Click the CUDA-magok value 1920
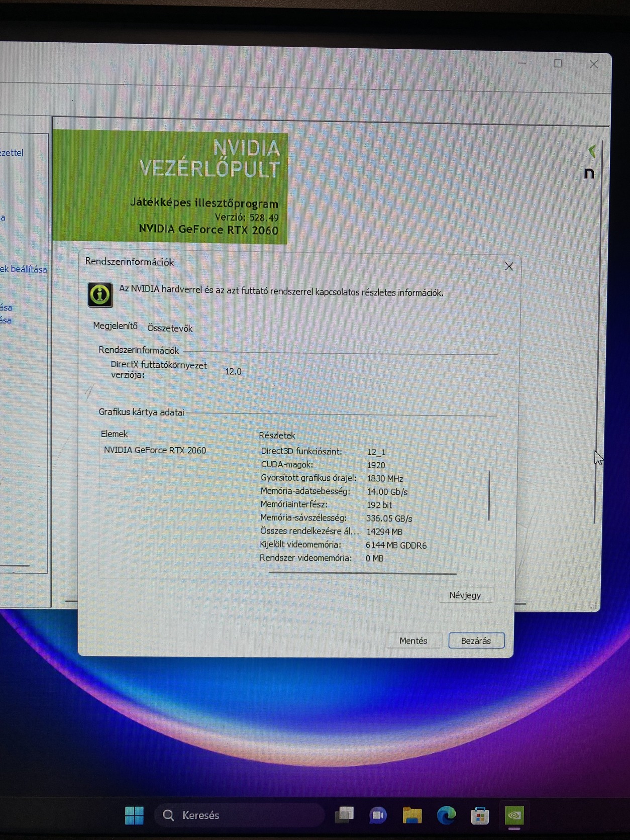Viewport: 630px width, 840px height. point(376,465)
